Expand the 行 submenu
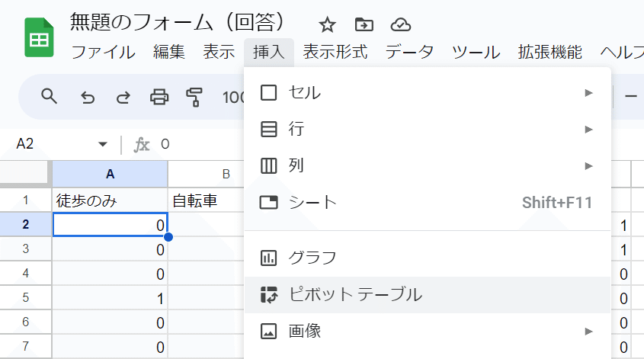 [427, 130]
